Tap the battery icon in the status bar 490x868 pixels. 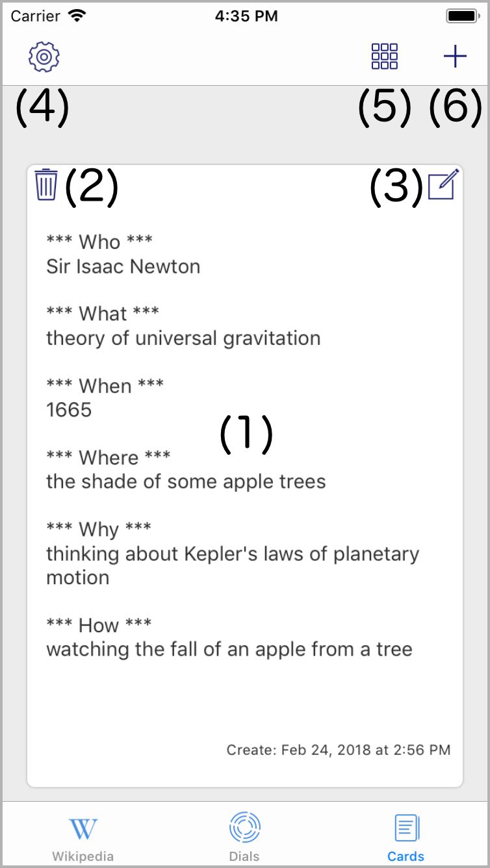tap(462, 16)
